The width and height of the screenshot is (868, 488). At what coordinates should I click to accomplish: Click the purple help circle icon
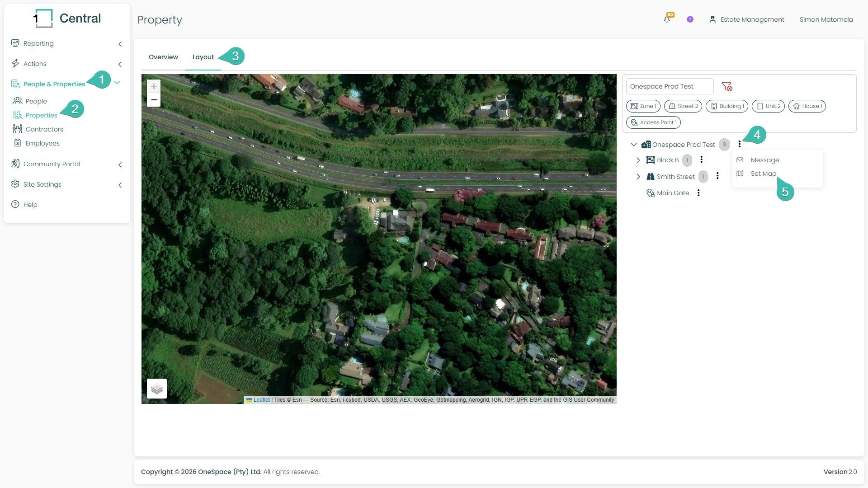point(690,19)
